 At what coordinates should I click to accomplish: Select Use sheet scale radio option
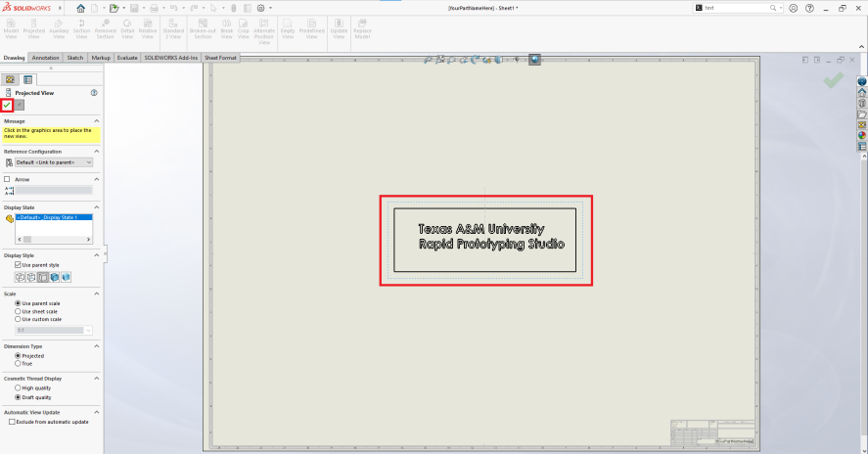click(x=18, y=311)
